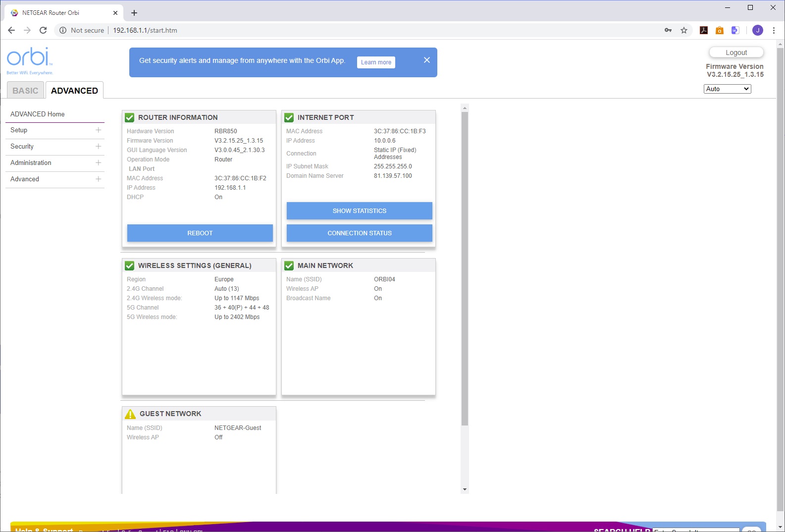The image size is (785, 532).
Task: Click the browser page vertical scrollbar
Action: 781,279
